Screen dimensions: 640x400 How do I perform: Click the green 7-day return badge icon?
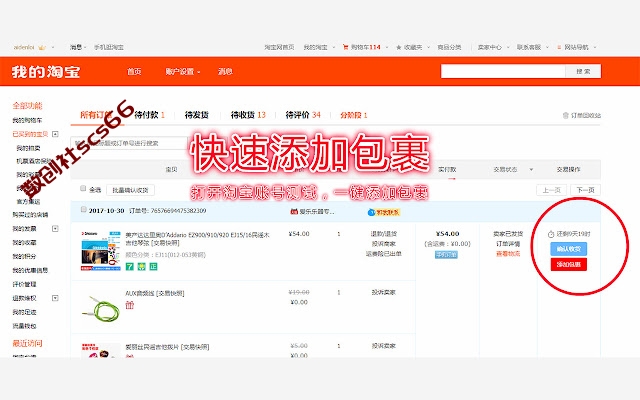(129, 267)
